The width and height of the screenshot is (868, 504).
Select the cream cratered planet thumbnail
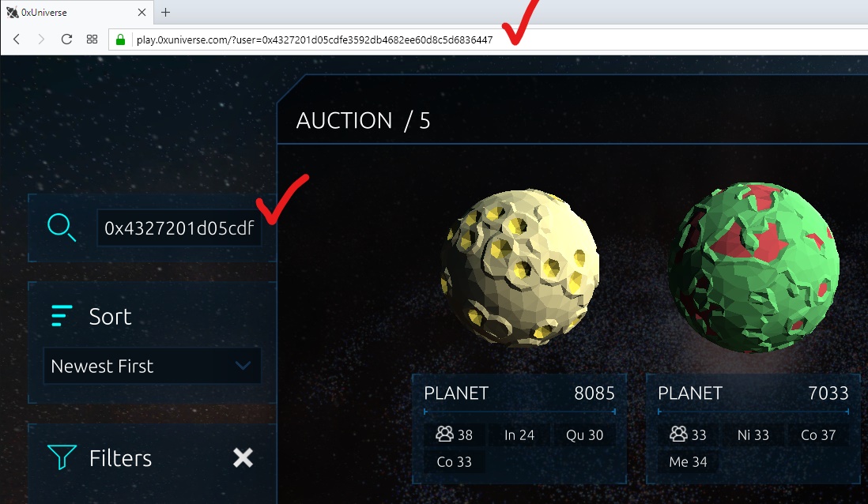[x=520, y=269]
